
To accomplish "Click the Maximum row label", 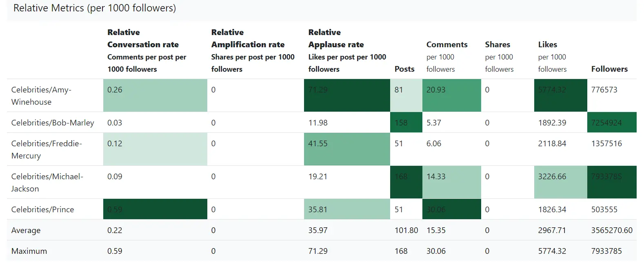I will pyautogui.click(x=29, y=251).
